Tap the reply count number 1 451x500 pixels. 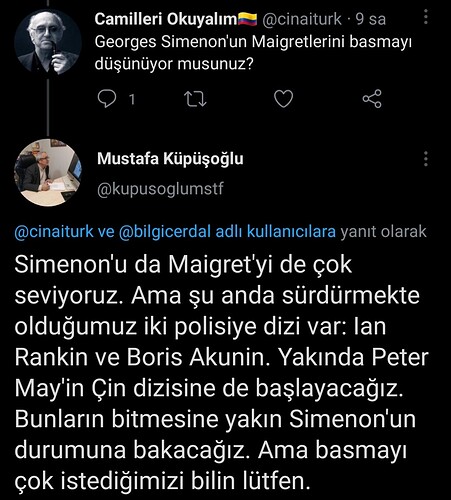(132, 99)
